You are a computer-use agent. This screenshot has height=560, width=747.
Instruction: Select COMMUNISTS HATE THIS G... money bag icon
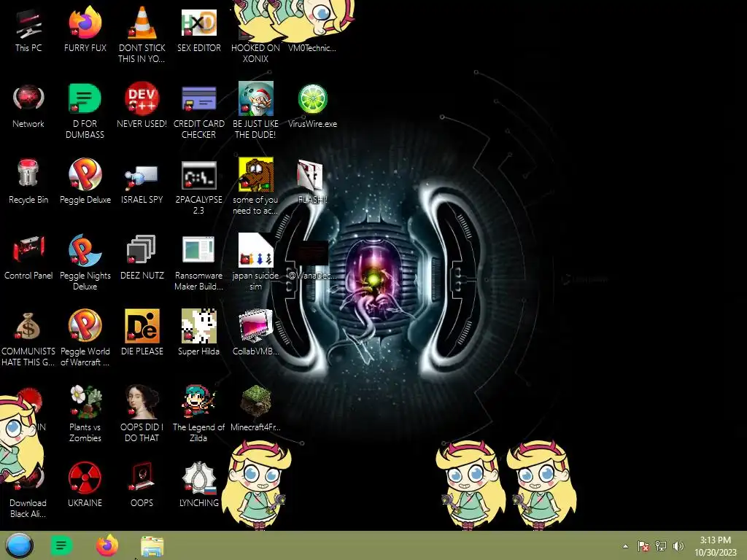click(x=28, y=327)
